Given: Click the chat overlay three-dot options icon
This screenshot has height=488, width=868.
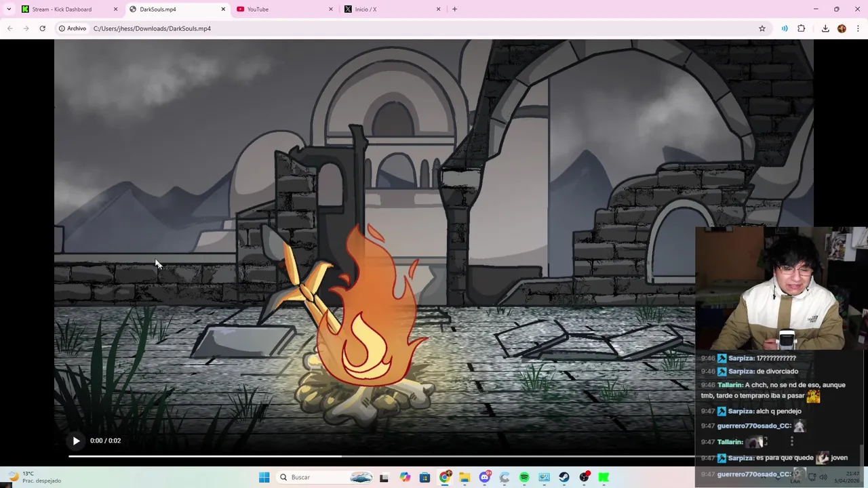Looking at the screenshot, I should 791,441.
